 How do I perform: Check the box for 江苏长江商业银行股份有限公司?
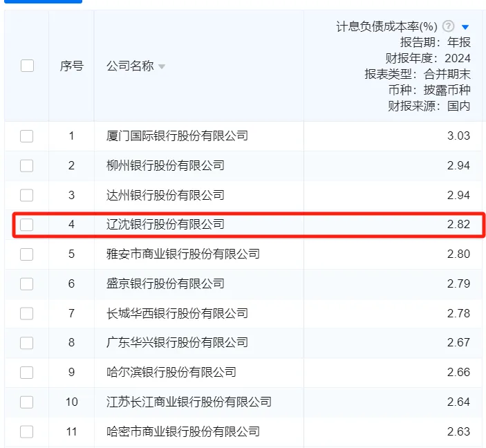pos(27,402)
